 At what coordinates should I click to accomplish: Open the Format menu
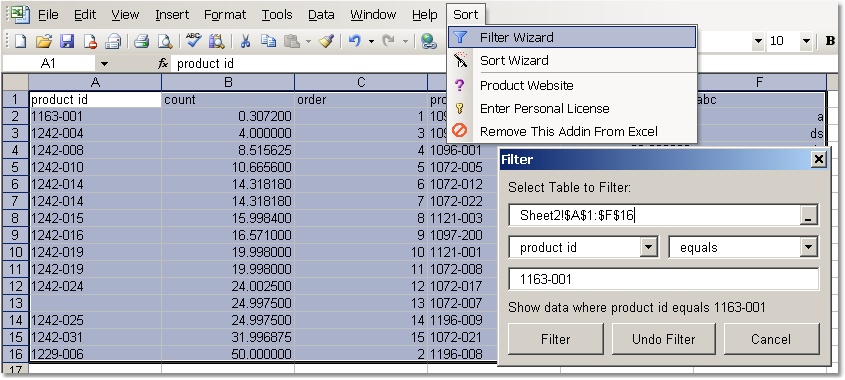click(x=225, y=15)
